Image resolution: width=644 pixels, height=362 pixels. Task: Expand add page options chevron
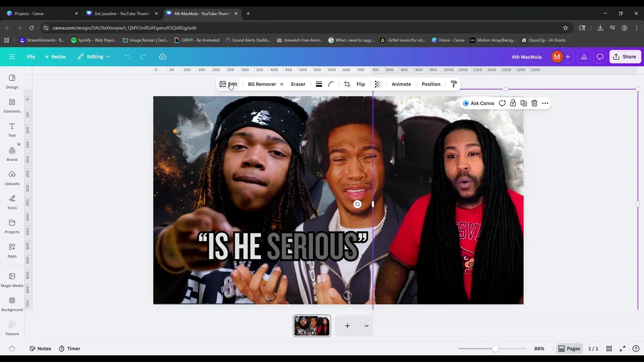[366, 326]
